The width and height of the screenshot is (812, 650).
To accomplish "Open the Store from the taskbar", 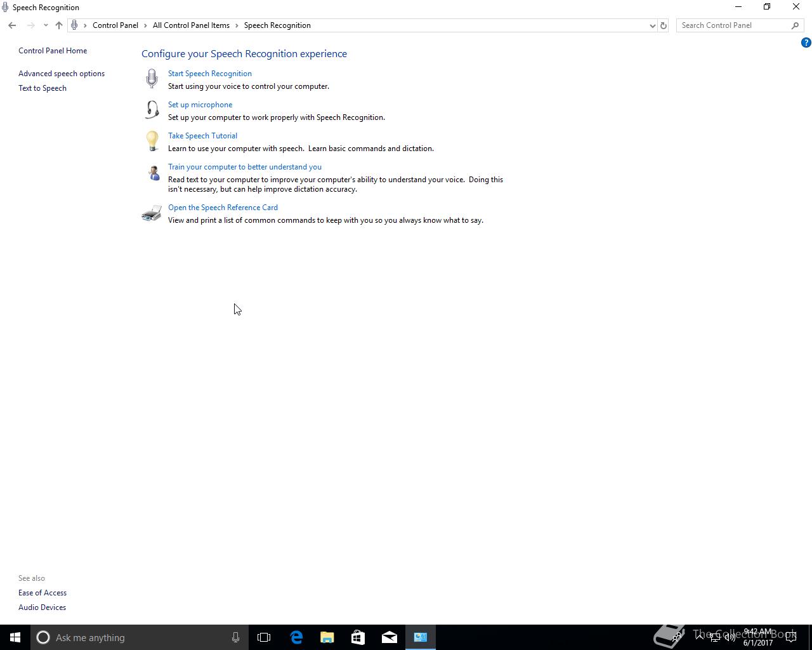I will (x=358, y=637).
